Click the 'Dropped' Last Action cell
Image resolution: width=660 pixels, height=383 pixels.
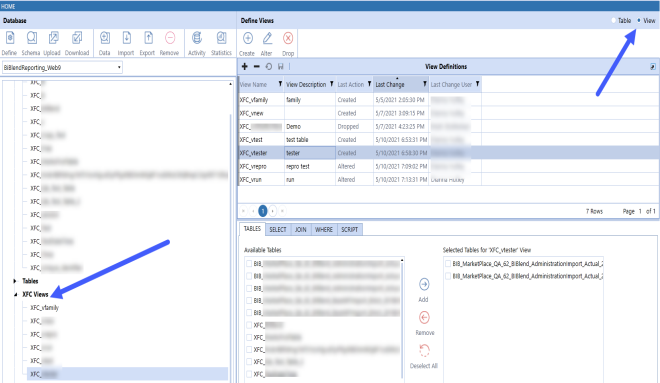pos(354,126)
